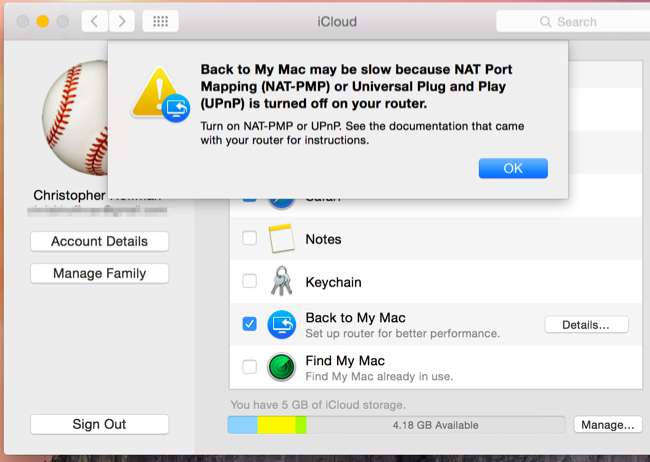
Task: Open the Show All preferences grid
Action: [x=161, y=21]
